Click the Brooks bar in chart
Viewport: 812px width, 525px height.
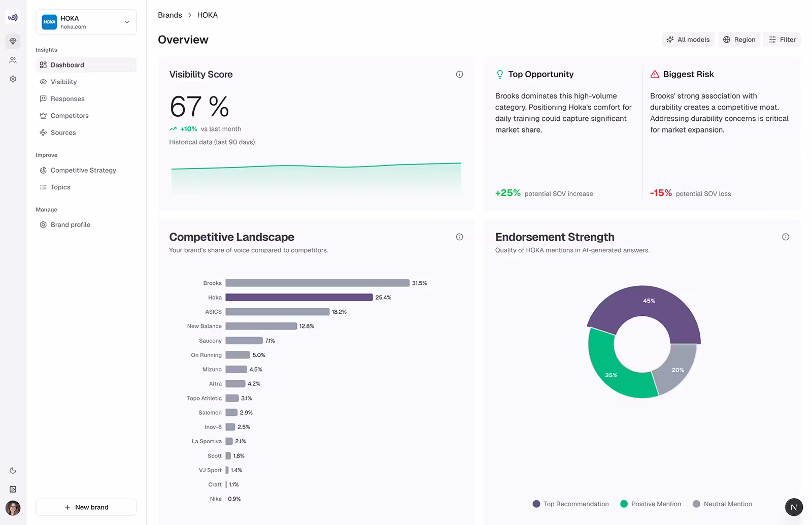click(318, 283)
